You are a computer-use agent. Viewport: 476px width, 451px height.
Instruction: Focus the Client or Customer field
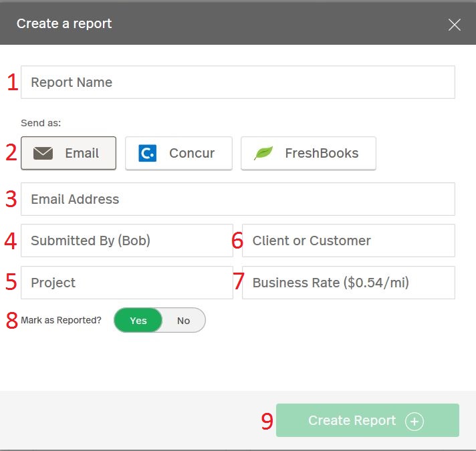(x=348, y=241)
